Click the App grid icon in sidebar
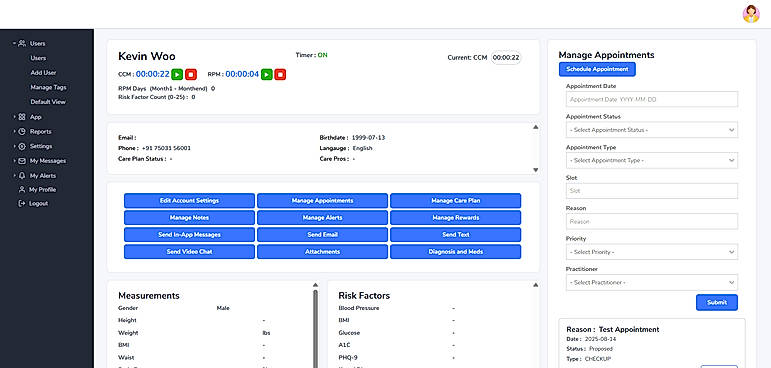 click(x=22, y=117)
